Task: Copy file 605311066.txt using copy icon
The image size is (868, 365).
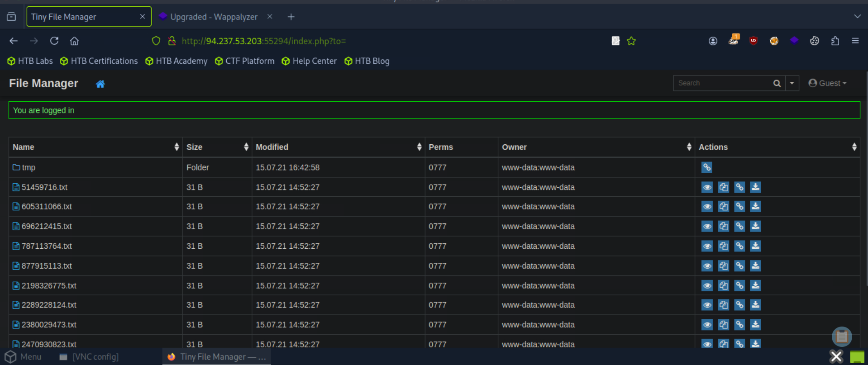Action: [723, 207]
